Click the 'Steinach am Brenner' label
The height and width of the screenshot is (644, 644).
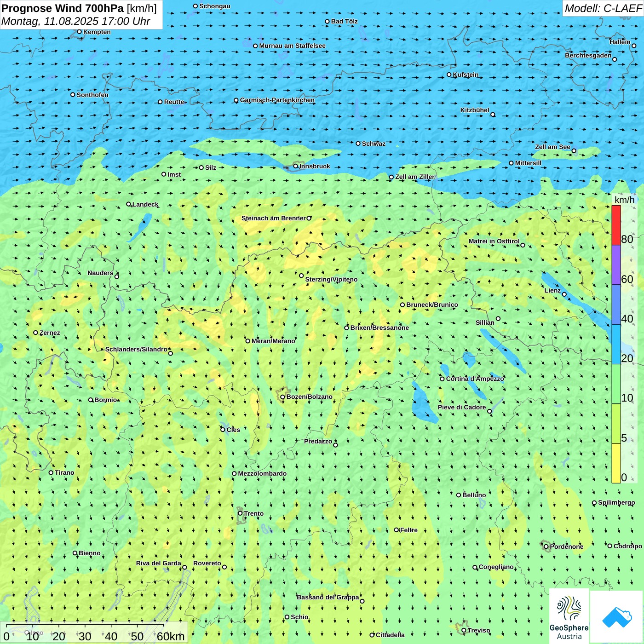[274, 218]
